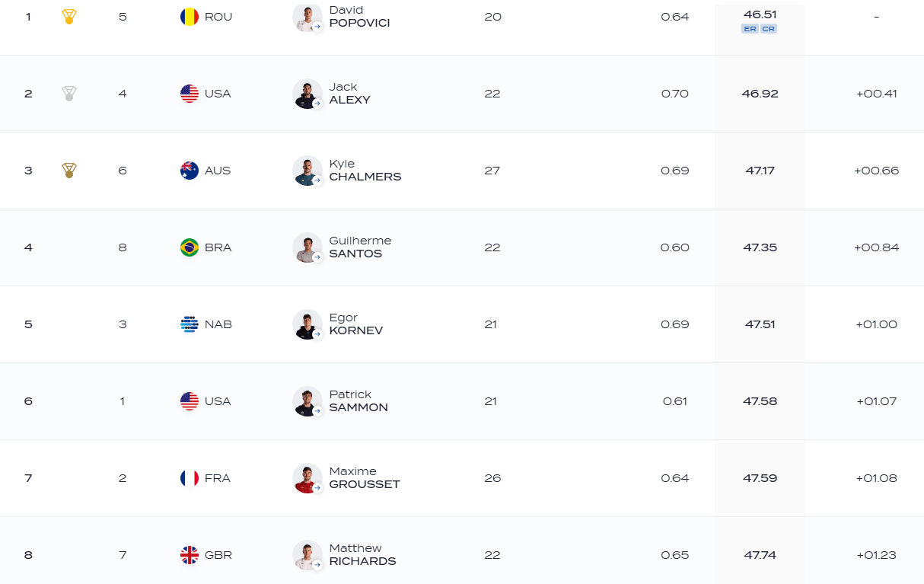924x584 pixels.
Task: Click the France flag icon
Action: (x=190, y=478)
